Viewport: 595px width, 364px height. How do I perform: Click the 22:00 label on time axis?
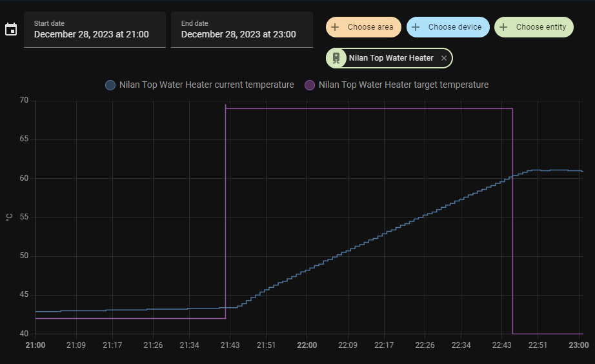tap(307, 345)
